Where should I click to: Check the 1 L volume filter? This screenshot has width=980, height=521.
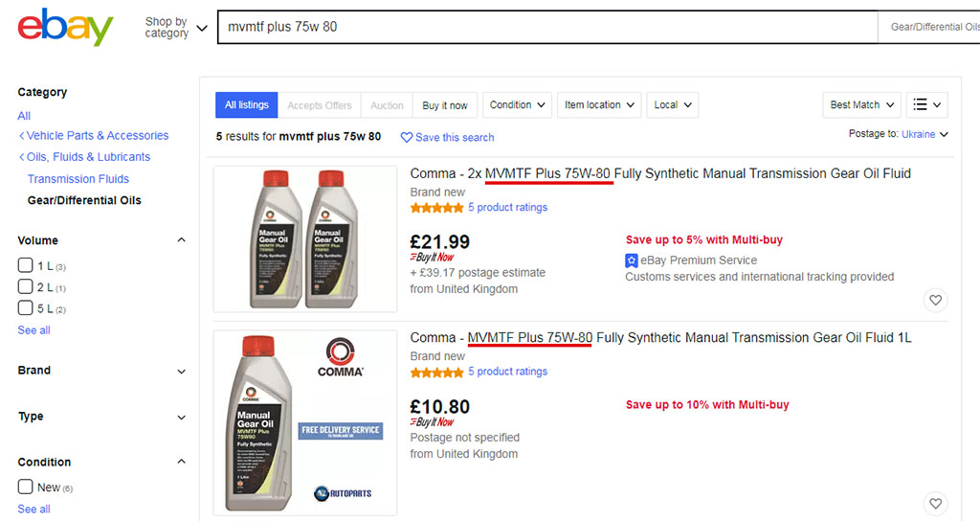(25, 265)
